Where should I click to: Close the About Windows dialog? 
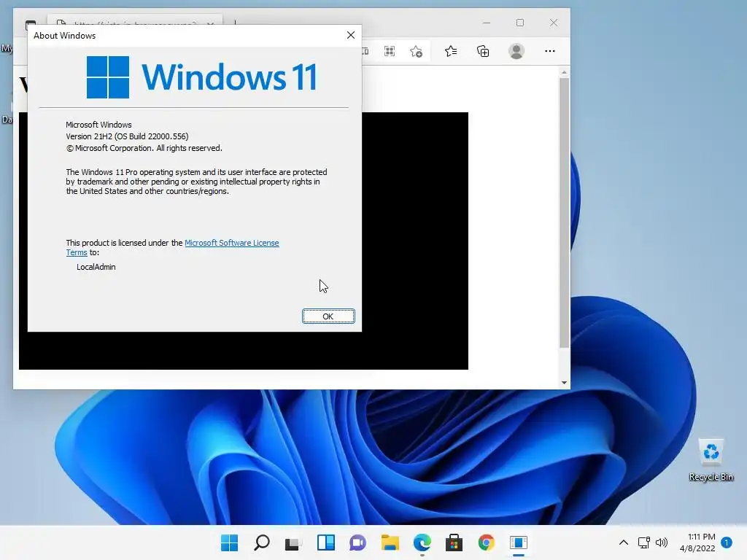coord(351,35)
